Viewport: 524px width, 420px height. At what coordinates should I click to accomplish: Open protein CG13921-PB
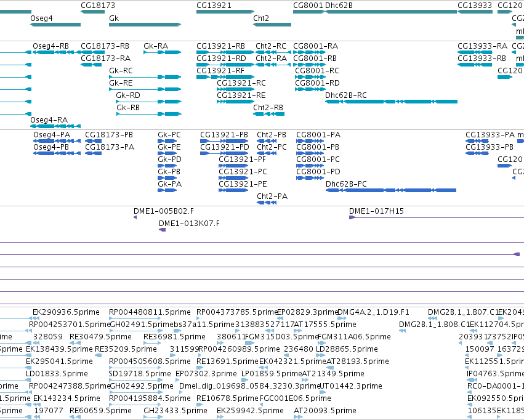point(224,135)
